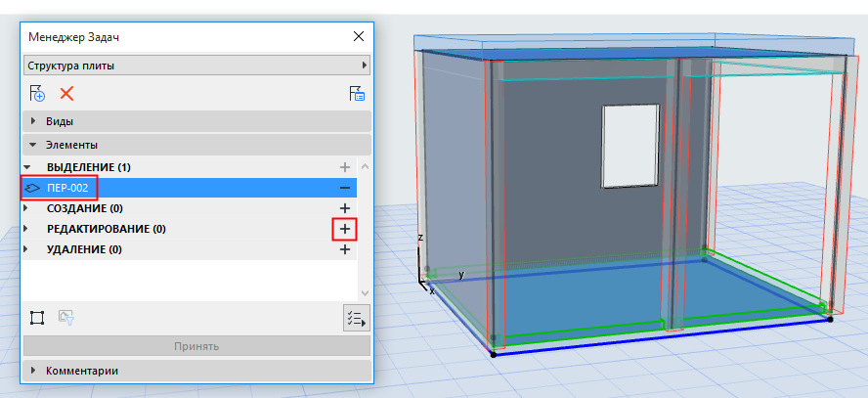Image resolution: width=868 pixels, height=398 pixels.
Task: Expand the УДАЛЕНИЕ (0) group
Action: point(26,249)
